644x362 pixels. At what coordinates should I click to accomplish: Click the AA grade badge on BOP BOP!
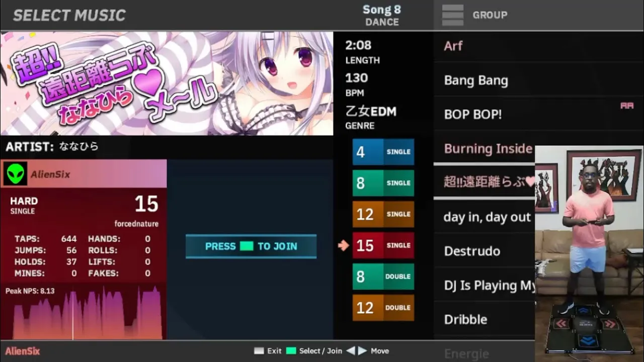point(627,106)
